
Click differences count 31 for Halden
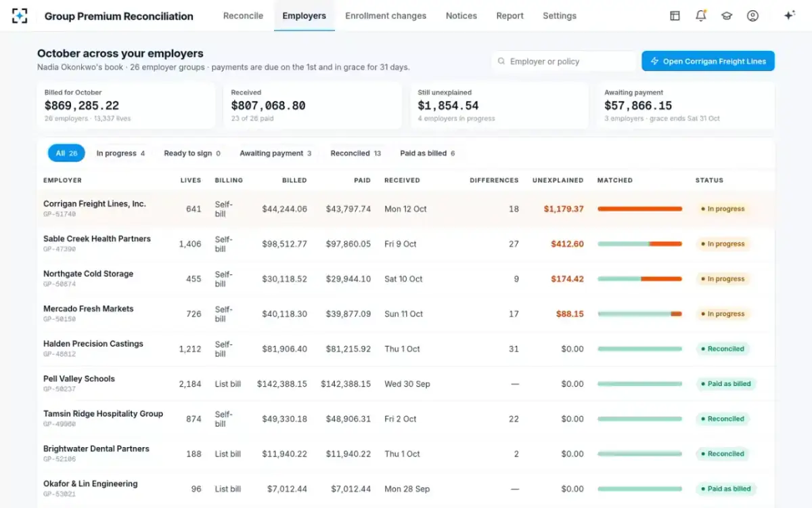coord(514,349)
